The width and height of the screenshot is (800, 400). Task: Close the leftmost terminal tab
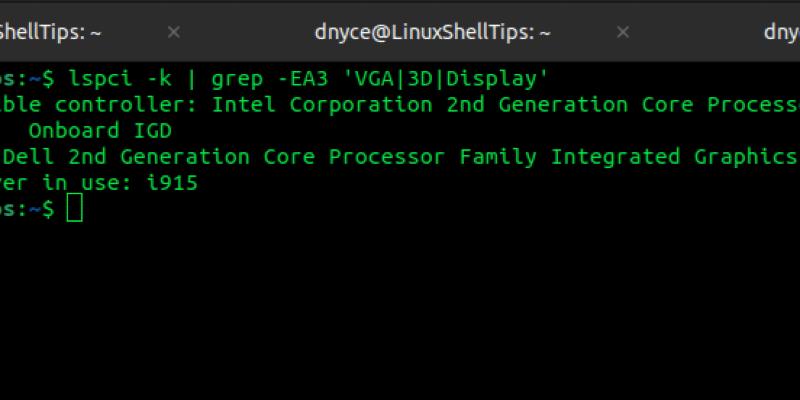coord(173,32)
